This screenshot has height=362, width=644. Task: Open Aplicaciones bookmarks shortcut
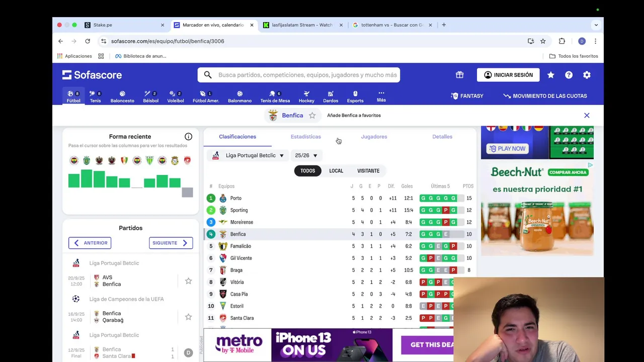[x=74, y=56]
